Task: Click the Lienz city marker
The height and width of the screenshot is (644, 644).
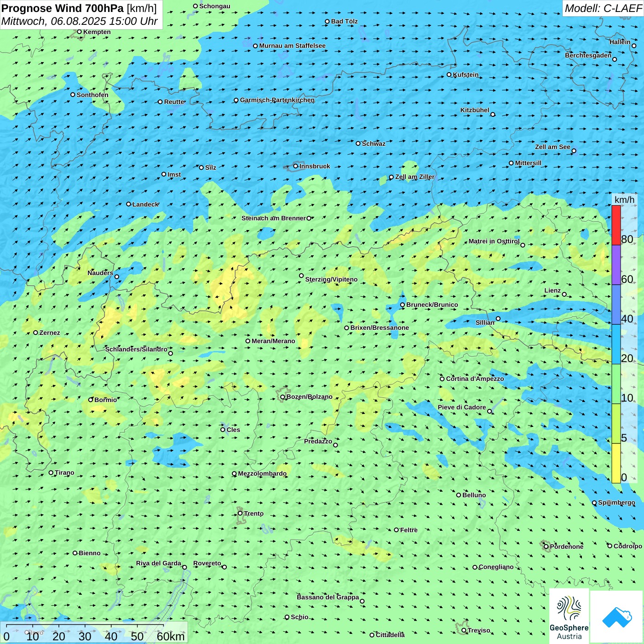Action: click(564, 294)
